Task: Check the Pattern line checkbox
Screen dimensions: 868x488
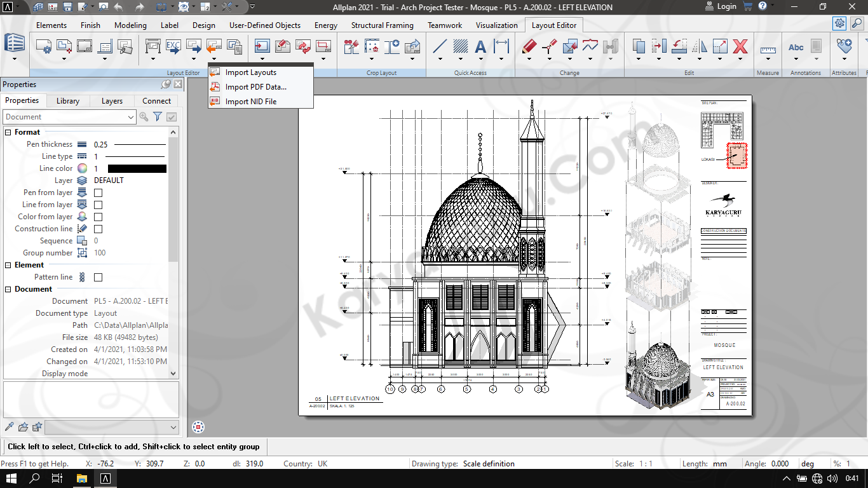Action: [x=98, y=277]
